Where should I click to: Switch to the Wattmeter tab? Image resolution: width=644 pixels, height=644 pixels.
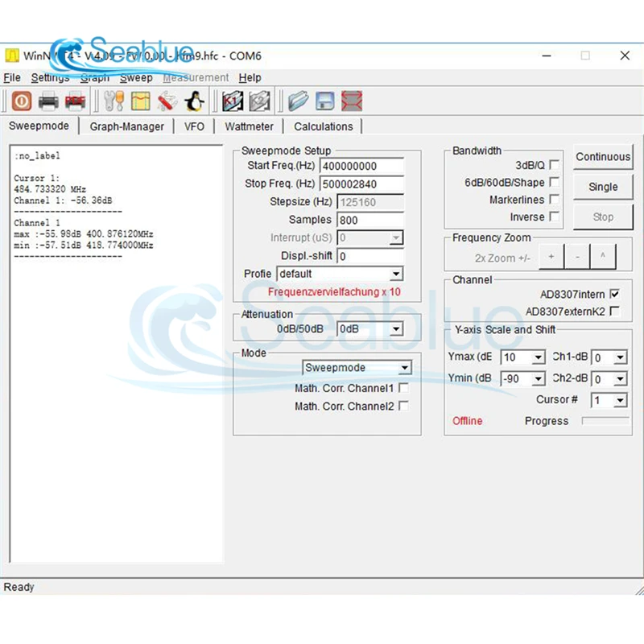coord(249,126)
